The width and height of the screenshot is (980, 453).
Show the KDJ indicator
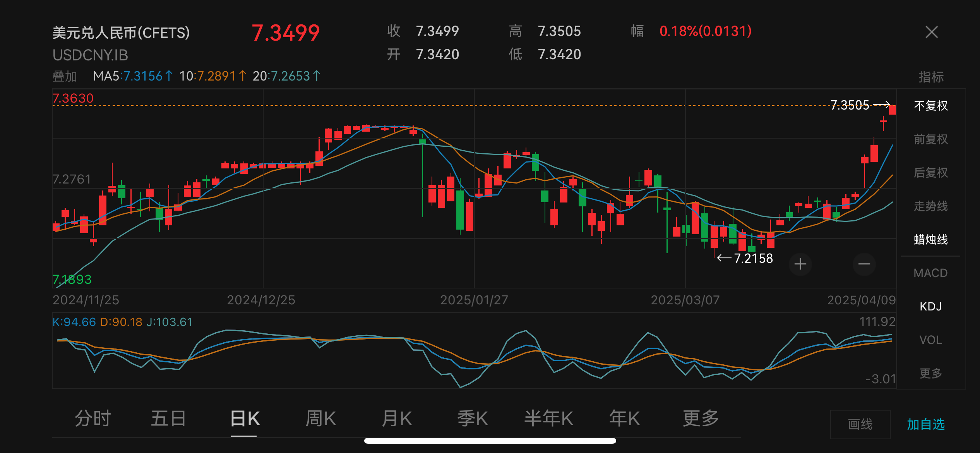930,307
